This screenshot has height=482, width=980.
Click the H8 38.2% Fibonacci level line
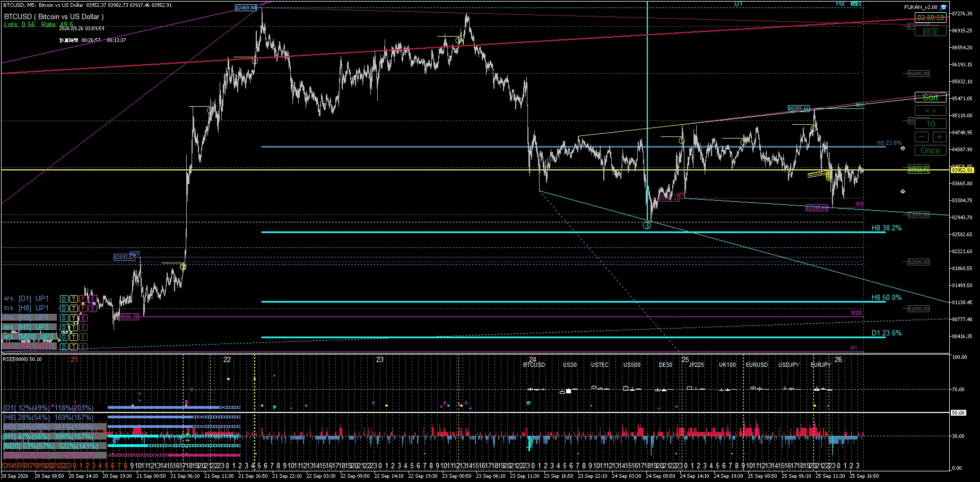573,233
